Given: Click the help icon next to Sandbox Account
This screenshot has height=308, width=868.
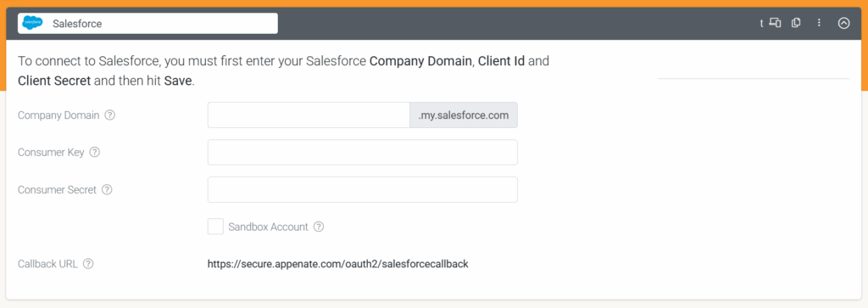Looking at the screenshot, I should 319,227.
